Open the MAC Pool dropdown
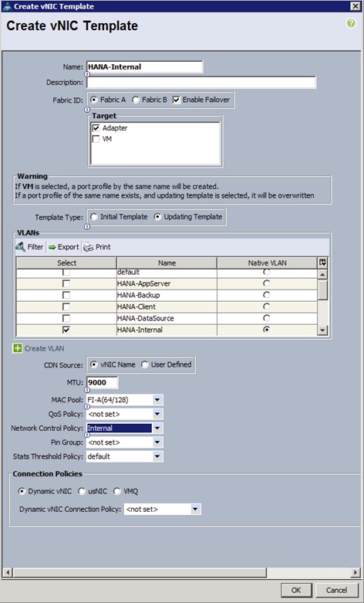Image resolution: width=364 pixels, height=603 pixels. (157, 400)
